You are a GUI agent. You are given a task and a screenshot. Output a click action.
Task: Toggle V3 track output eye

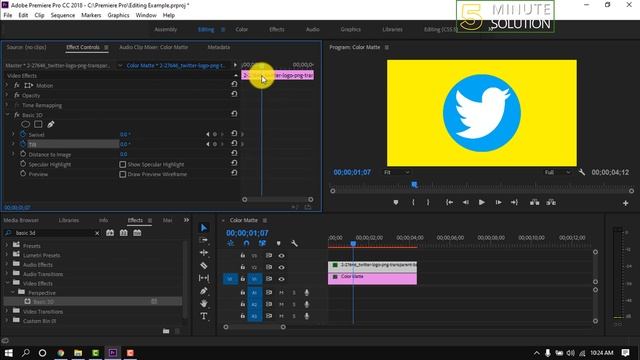(281, 256)
